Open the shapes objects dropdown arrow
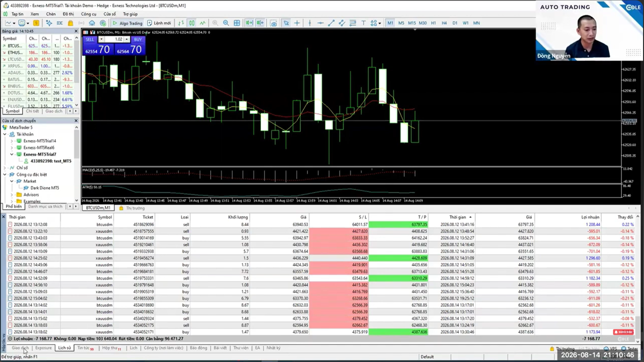This screenshot has width=644, height=362. pos(380,23)
